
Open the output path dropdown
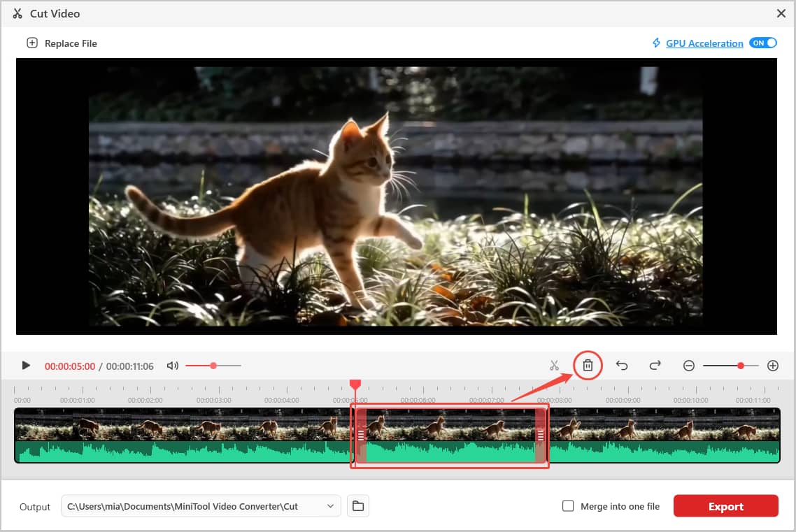[x=330, y=506]
